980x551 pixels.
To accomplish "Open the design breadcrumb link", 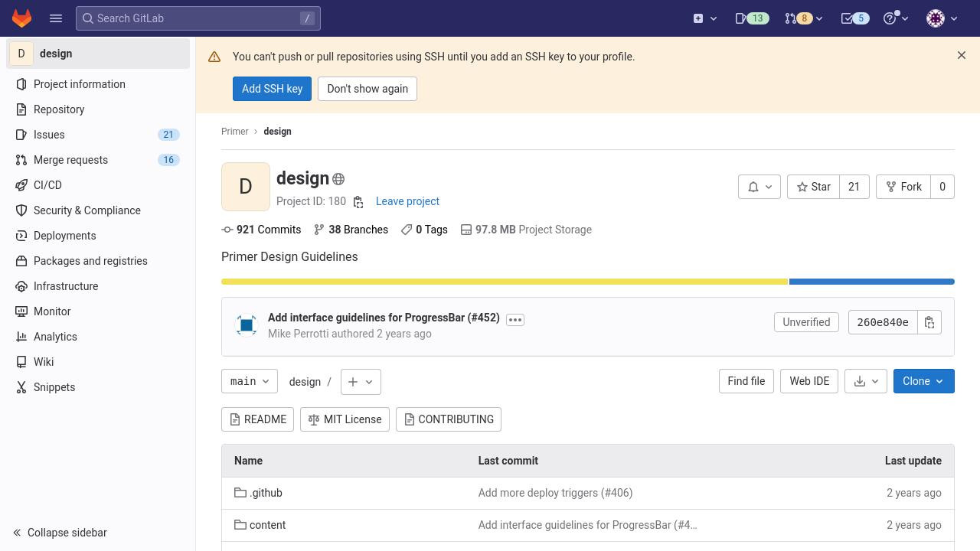I will click(277, 132).
